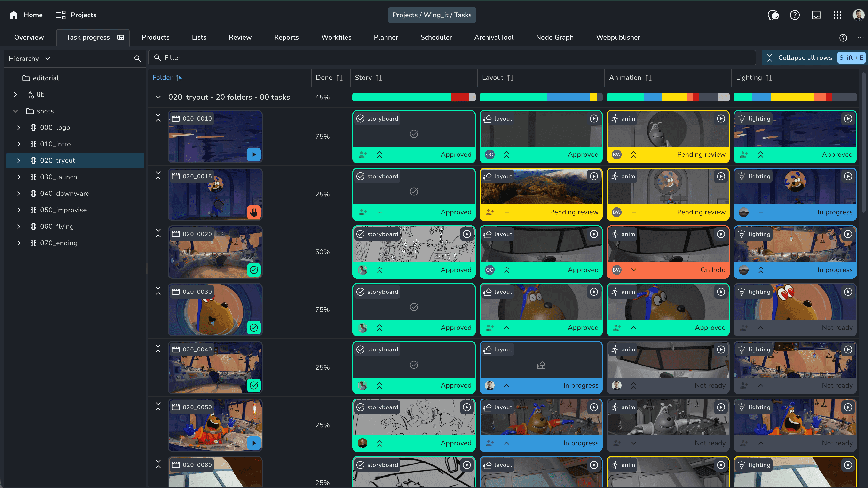
Task: Click the OC assignee badge on 020_0010 layout
Action: [x=489, y=155]
